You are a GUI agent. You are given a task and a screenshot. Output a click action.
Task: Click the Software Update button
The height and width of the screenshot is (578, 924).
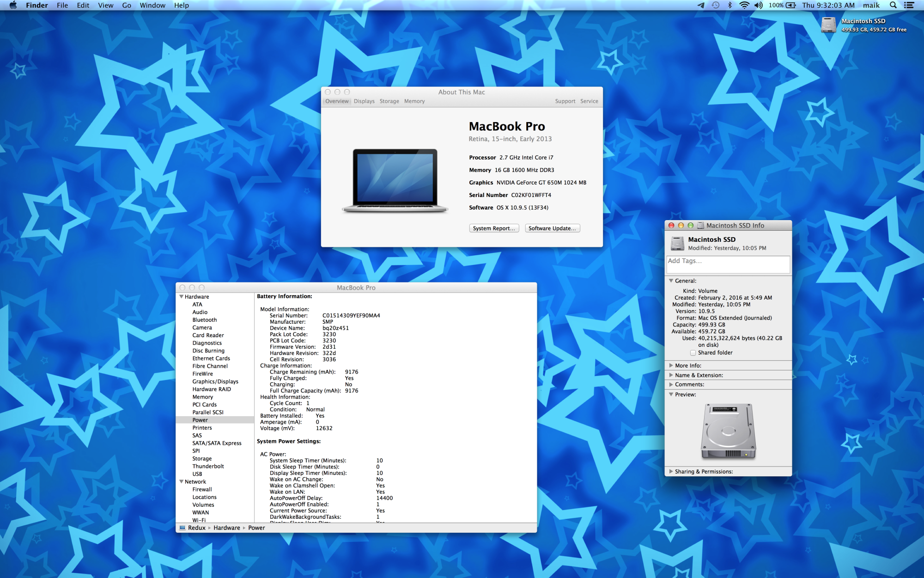(x=552, y=228)
